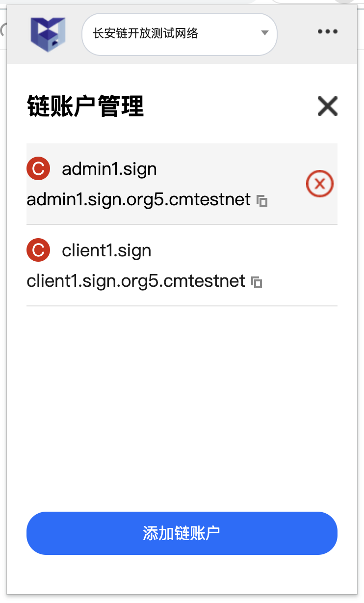Copy the client1.sign.org5.cmtestnet address
The height and width of the screenshot is (603, 364).
coord(257,282)
